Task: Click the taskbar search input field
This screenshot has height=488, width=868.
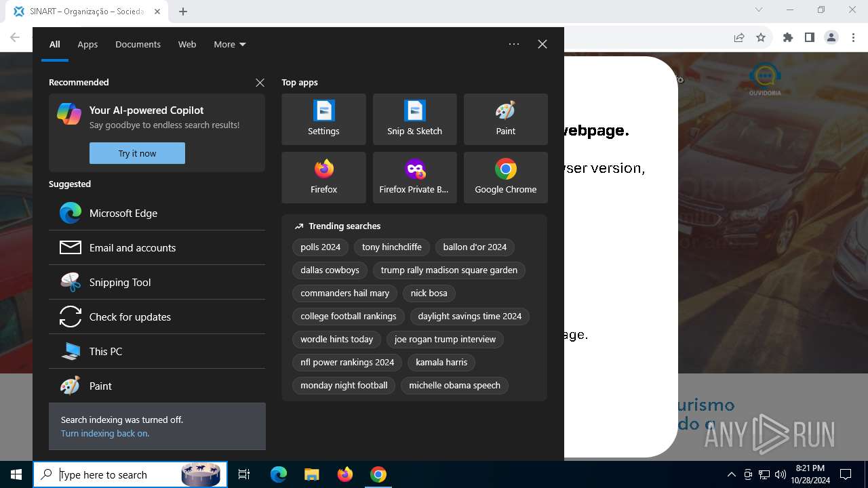Action: click(130, 474)
